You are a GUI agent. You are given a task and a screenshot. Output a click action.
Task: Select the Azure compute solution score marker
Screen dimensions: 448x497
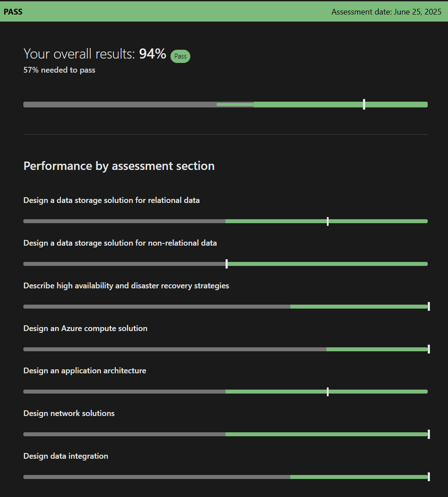pyautogui.click(x=429, y=349)
